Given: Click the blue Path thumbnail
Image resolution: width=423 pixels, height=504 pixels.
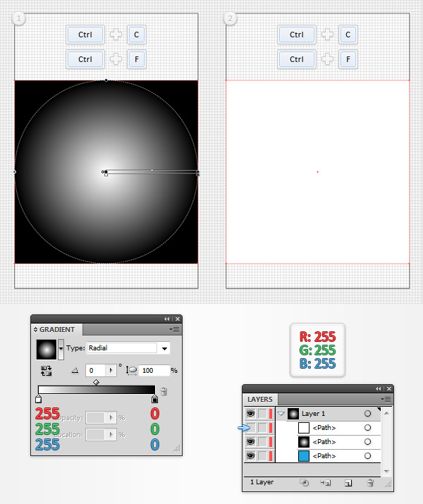Looking at the screenshot, I should point(304,456).
